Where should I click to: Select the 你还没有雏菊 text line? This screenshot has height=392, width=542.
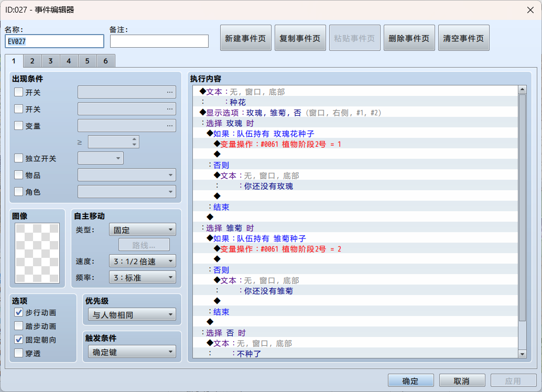[x=355, y=291]
